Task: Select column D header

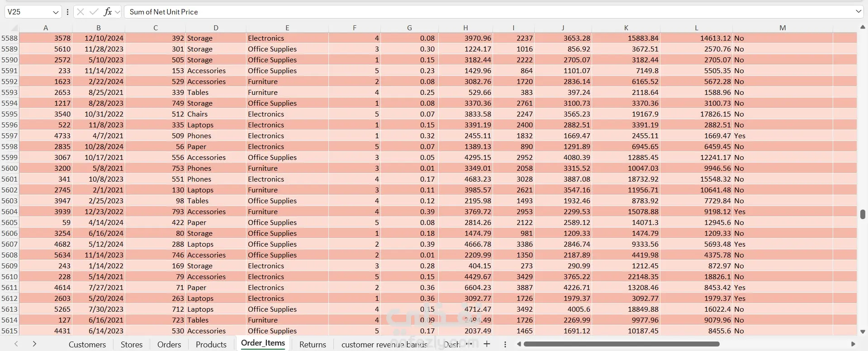Action: [x=216, y=28]
